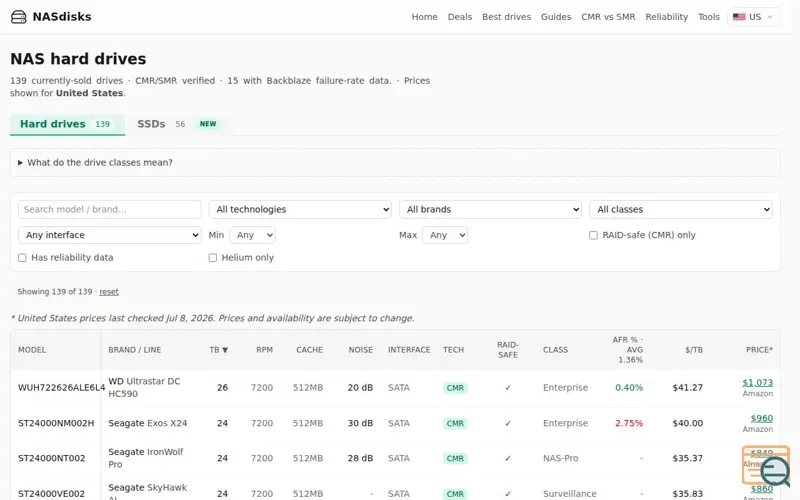Image resolution: width=800 pixels, height=500 pixels.
Task: Focus the Search model / brand field
Action: pos(110,210)
